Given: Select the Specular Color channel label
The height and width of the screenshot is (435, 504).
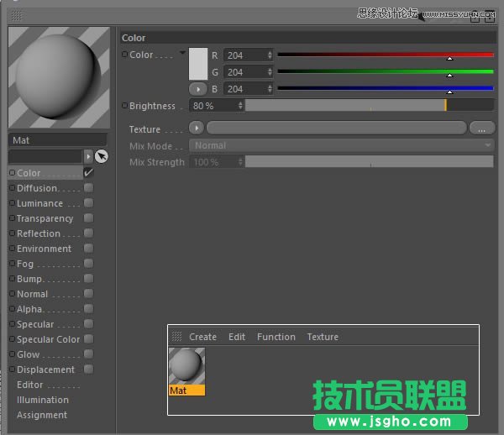Looking at the screenshot, I should coord(48,339).
